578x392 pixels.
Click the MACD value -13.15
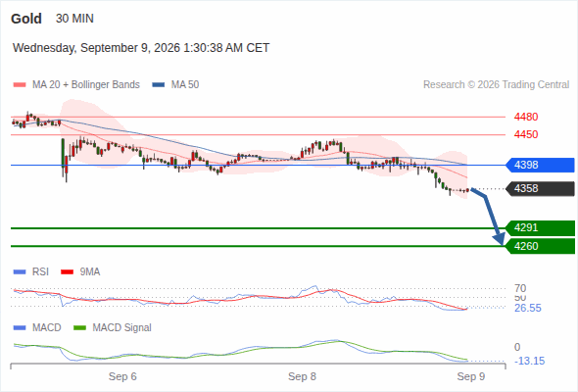click(529, 361)
